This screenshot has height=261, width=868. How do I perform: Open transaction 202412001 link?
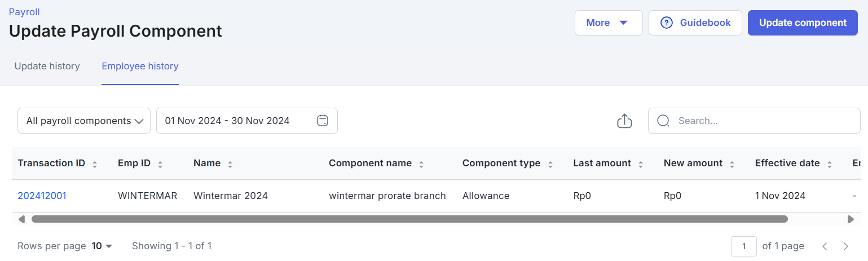[x=42, y=196]
